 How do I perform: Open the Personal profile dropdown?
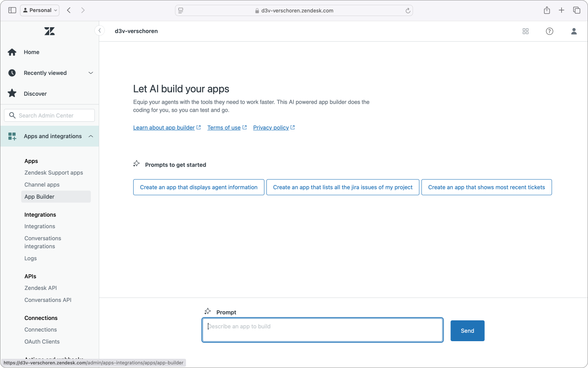pyautogui.click(x=40, y=10)
